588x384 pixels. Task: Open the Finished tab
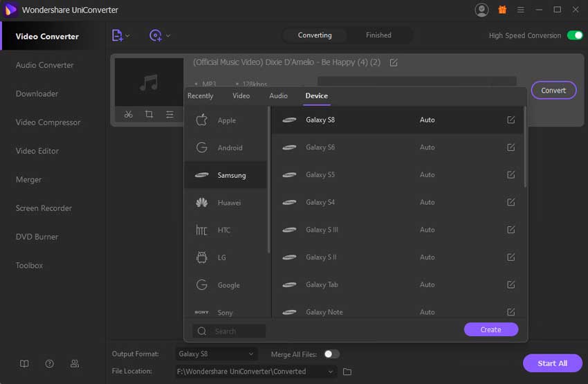coord(378,35)
